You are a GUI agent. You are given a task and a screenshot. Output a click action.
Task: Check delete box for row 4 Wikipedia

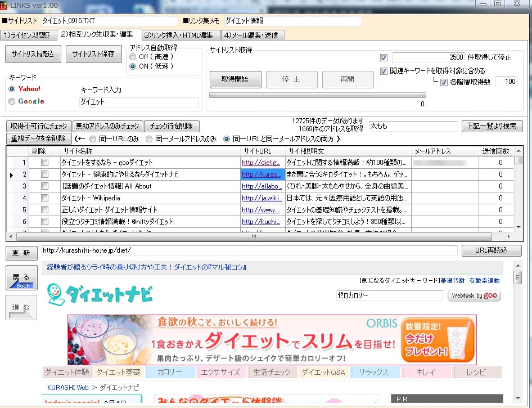pos(44,198)
